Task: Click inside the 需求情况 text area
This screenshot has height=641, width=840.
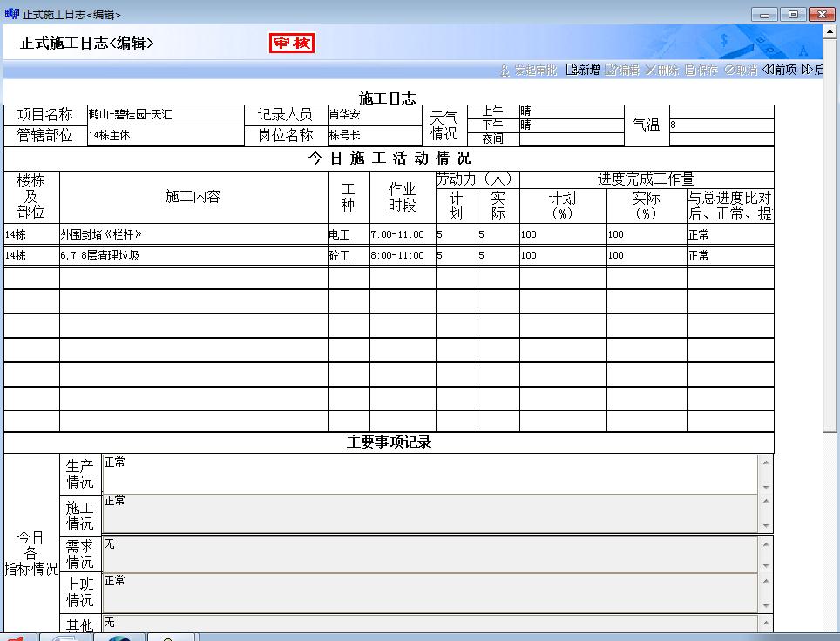Action: 430,552
